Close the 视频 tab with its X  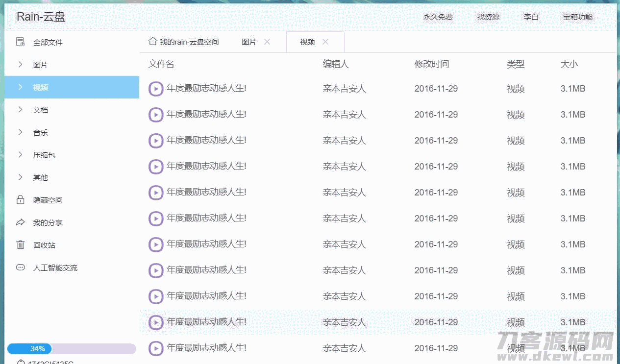(325, 42)
